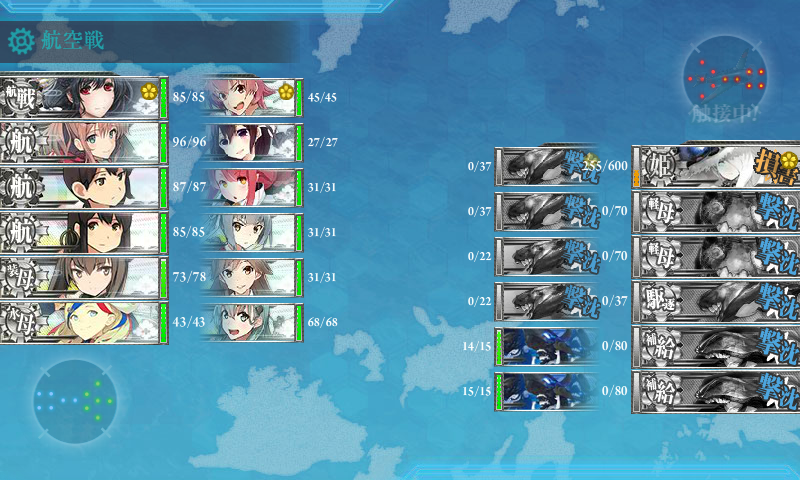Click the enemy formation radar with red dots

tap(724, 77)
